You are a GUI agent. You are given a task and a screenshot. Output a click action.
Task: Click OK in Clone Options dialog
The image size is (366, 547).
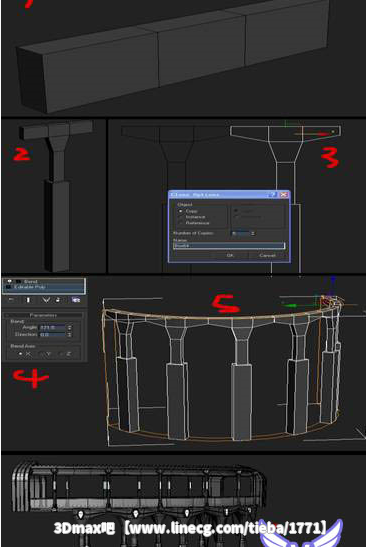(230, 255)
